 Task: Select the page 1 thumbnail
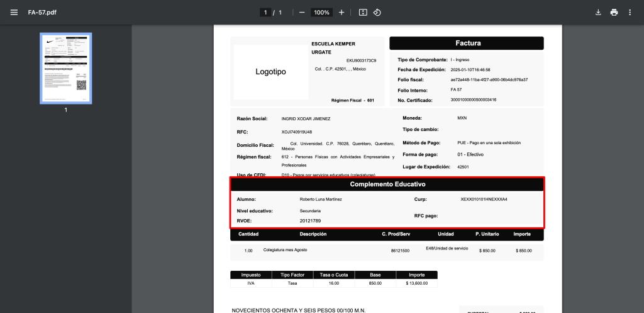pos(66,68)
